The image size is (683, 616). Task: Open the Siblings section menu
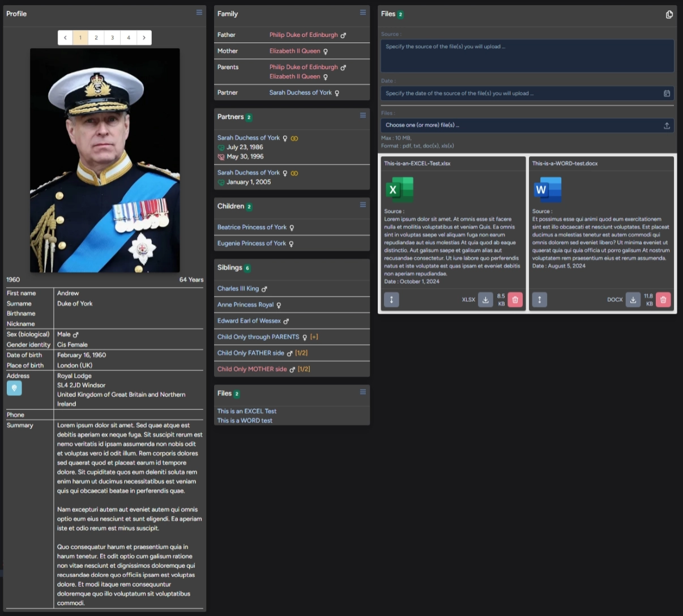pyautogui.click(x=362, y=266)
